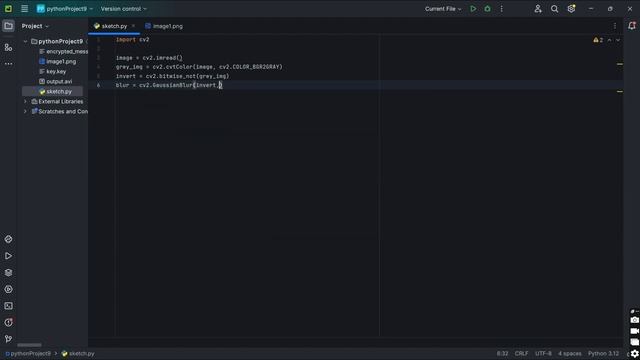Open the Services tool window

click(8, 289)
